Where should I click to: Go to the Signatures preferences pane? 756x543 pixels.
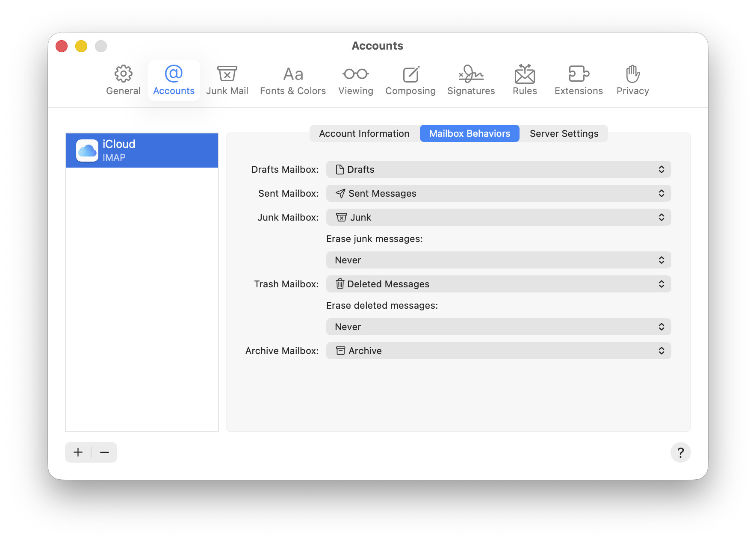(x=471, y=80)
